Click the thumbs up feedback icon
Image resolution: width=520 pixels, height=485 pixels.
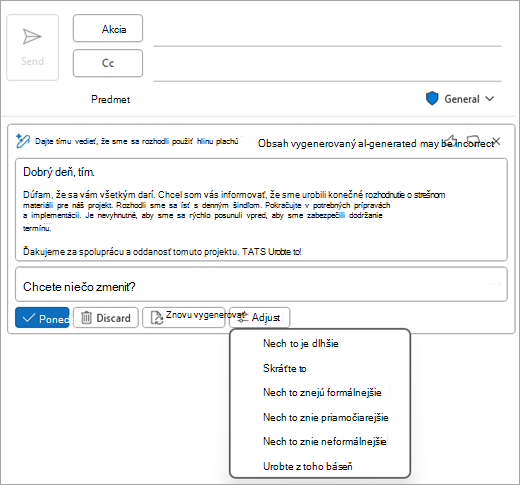[451, 140]
